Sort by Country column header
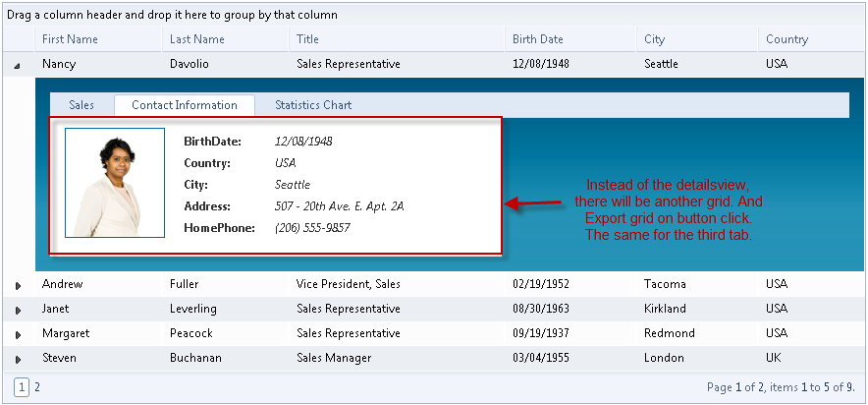This screenshot has width=868, height=405. tap(787, 39)
